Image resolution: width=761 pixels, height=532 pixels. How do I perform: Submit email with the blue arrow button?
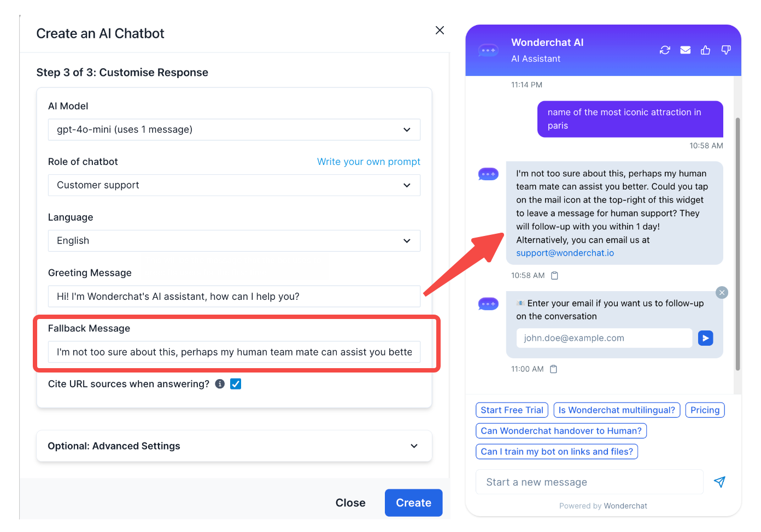(x=706, y=339)
